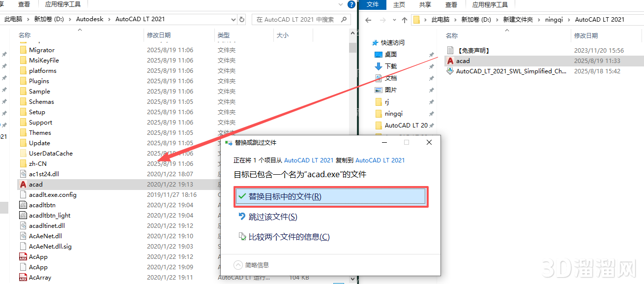644x284 pixels.
Task: Select the AutoCAD_LT_2021_SWL_Simplified installer icon
Action: click(449, 70)
